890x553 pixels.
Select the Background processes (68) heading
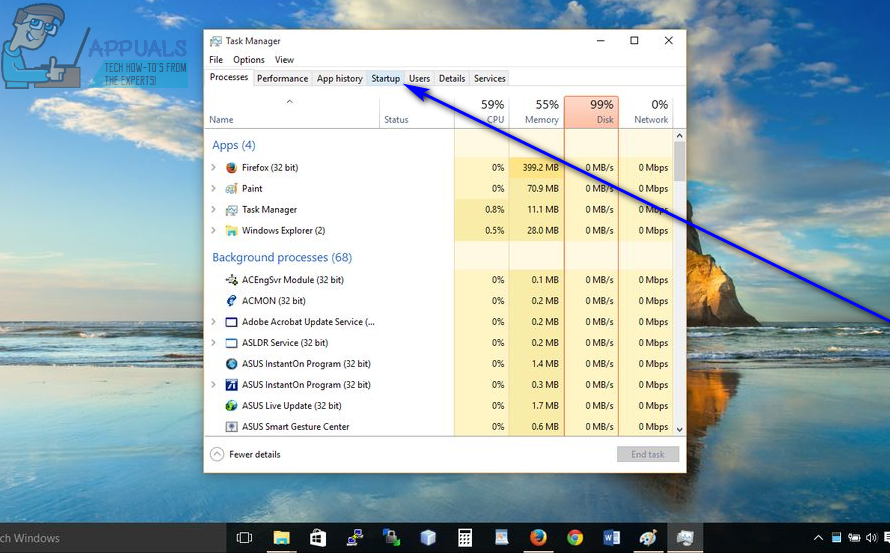point(282,258)
